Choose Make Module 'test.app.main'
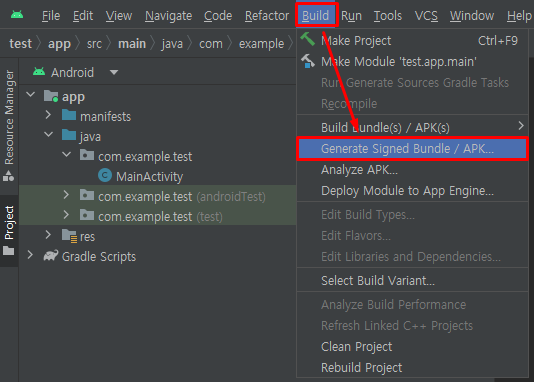 [412, 62]
